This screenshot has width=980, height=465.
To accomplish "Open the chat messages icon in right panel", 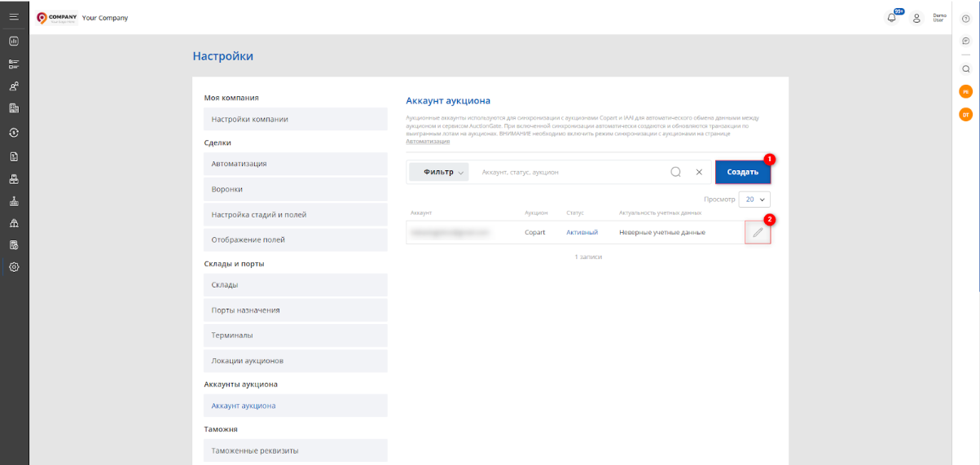I will coord(965,41).
